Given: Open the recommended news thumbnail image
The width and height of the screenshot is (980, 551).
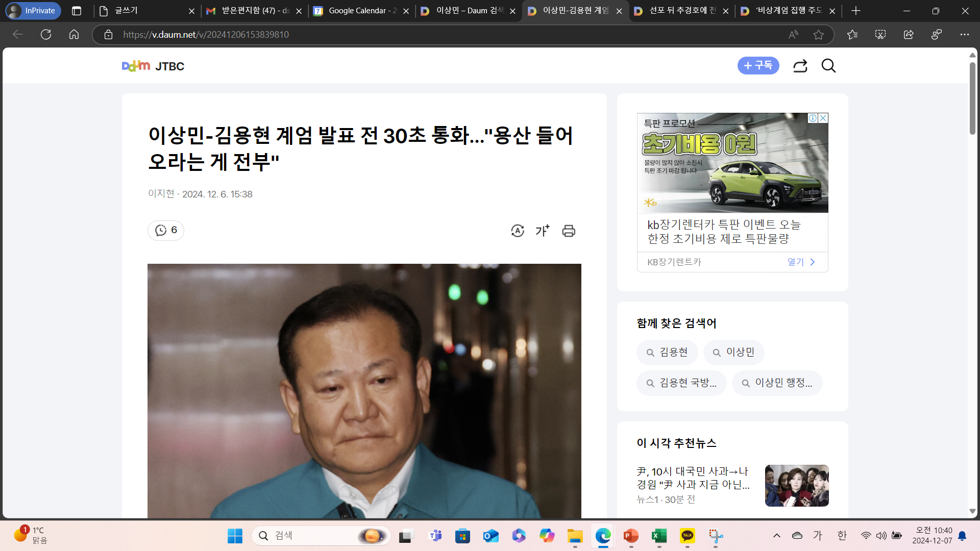Looking at the screenshot, I should 797,485.
